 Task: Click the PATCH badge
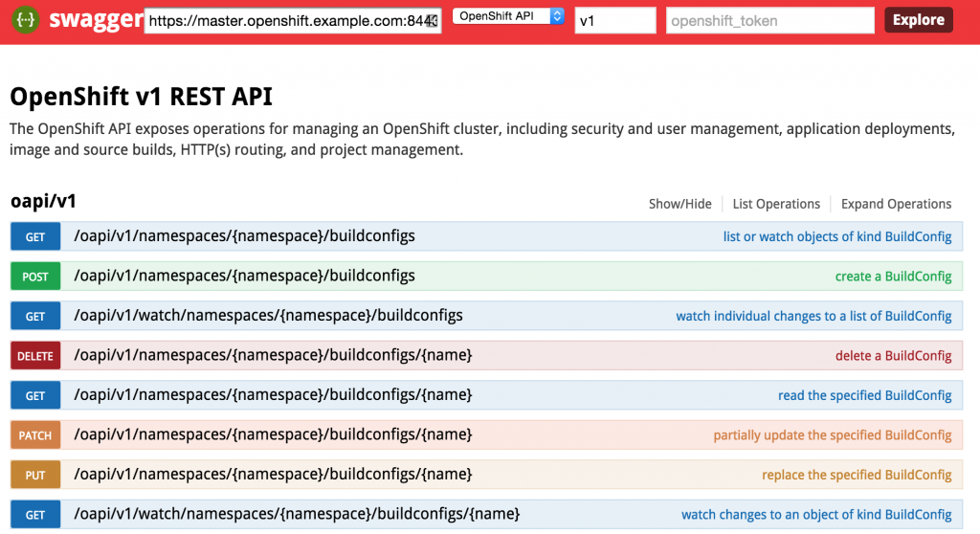[35, 435]
